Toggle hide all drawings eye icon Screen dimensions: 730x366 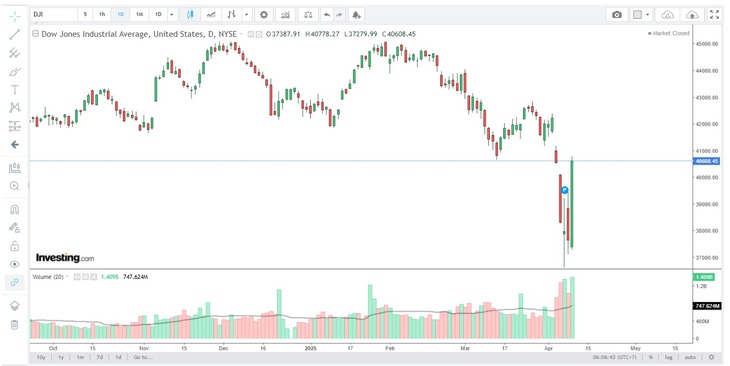[x=14, y=264]
